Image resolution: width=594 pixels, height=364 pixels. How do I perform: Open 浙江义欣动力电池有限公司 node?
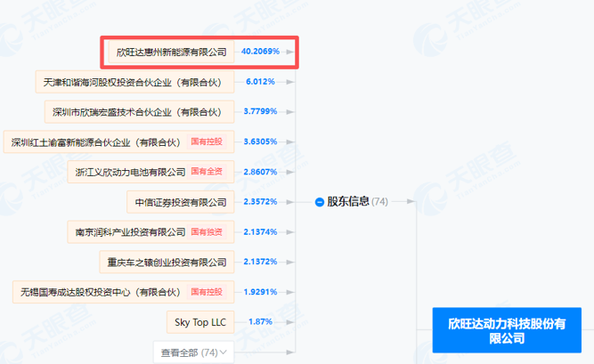(128, 172)
